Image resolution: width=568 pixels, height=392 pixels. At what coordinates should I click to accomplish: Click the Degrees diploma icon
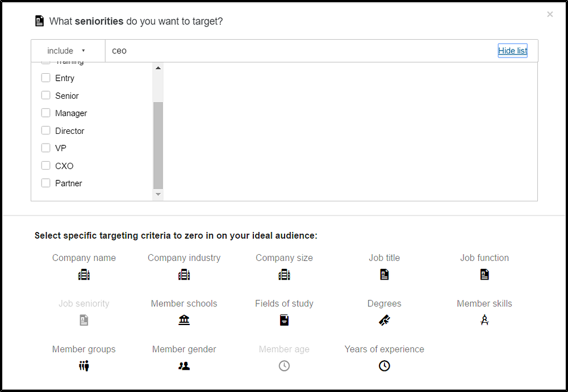(385, 321)
